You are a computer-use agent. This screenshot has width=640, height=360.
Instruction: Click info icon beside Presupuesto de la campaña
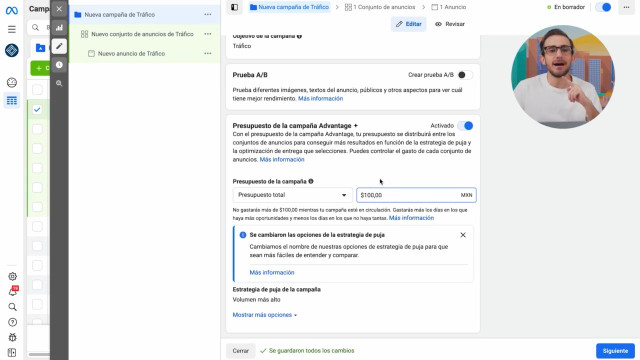(311, 181)
